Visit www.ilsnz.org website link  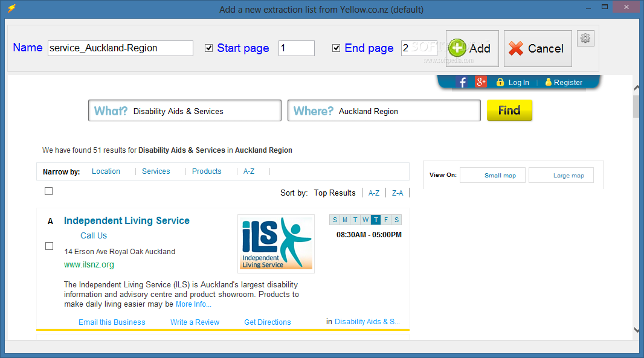tap(89, 265)
